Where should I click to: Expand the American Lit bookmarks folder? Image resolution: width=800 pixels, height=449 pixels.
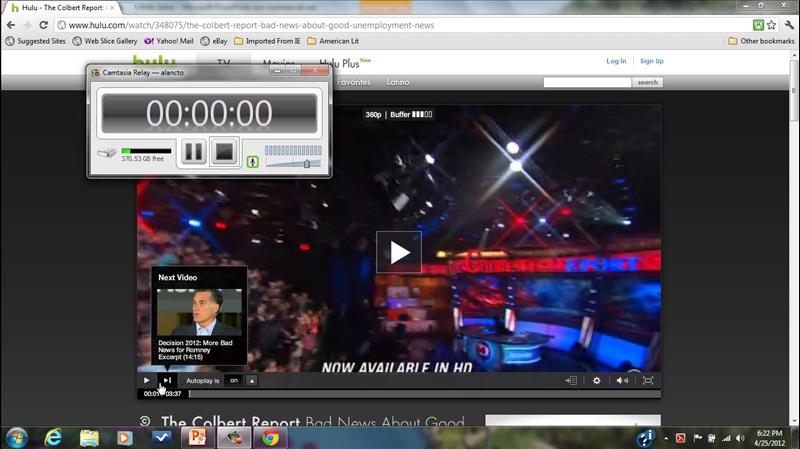pyautogui.click(x=333, y=41)
